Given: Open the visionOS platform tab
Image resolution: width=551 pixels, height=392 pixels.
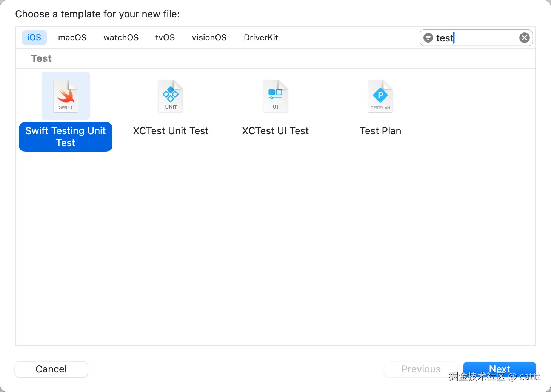Looking at the screenshot, I should [209, 37].
